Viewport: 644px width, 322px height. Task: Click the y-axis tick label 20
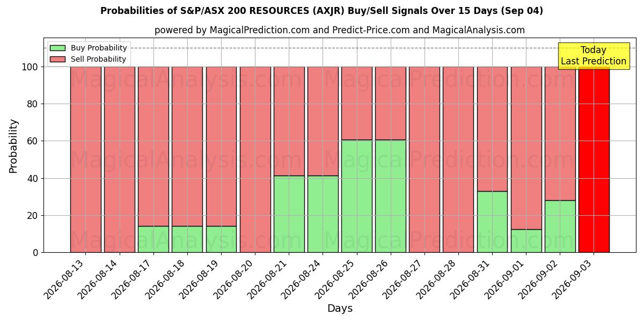[33, 216]
